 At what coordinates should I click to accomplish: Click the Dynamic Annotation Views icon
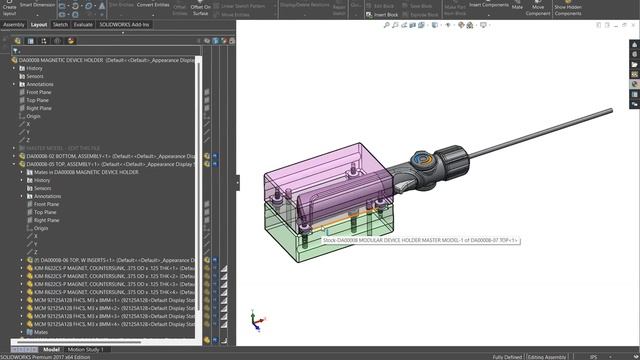(421, 25)
